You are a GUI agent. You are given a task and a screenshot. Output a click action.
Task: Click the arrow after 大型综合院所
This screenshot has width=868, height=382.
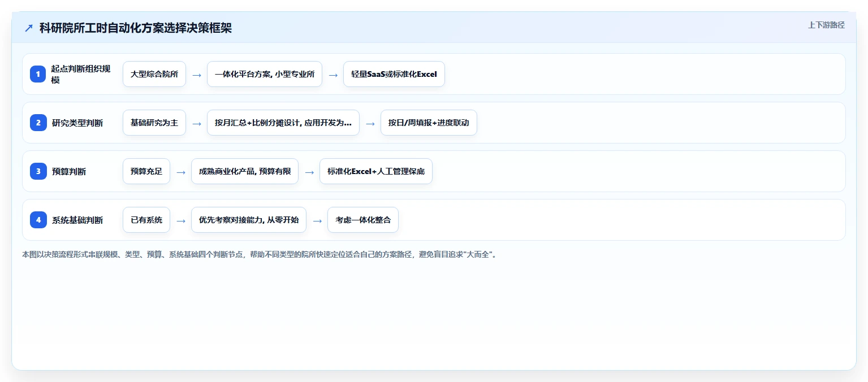(197, 75)
